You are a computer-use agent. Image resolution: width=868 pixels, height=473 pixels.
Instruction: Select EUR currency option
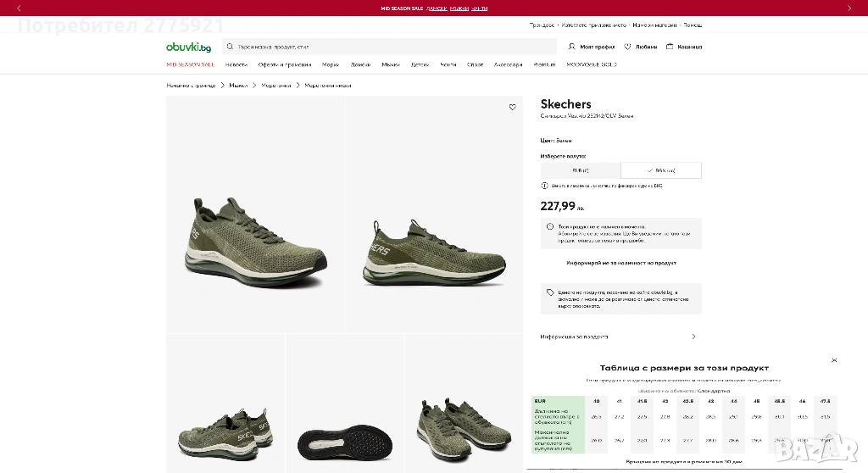coord(581,170)
